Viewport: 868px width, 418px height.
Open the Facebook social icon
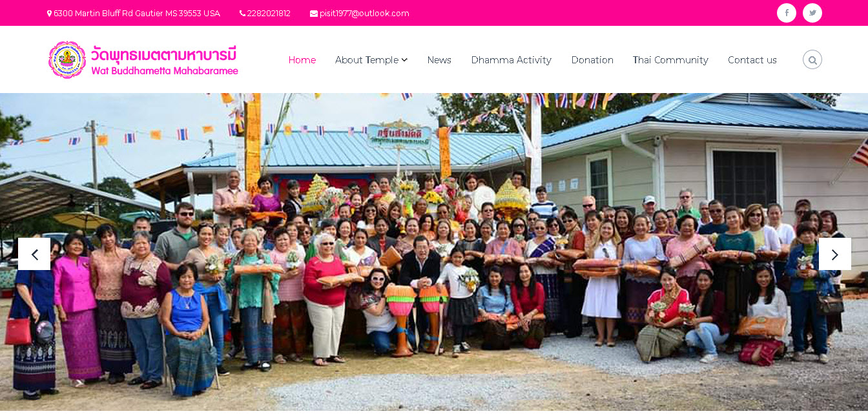(786, 13)
